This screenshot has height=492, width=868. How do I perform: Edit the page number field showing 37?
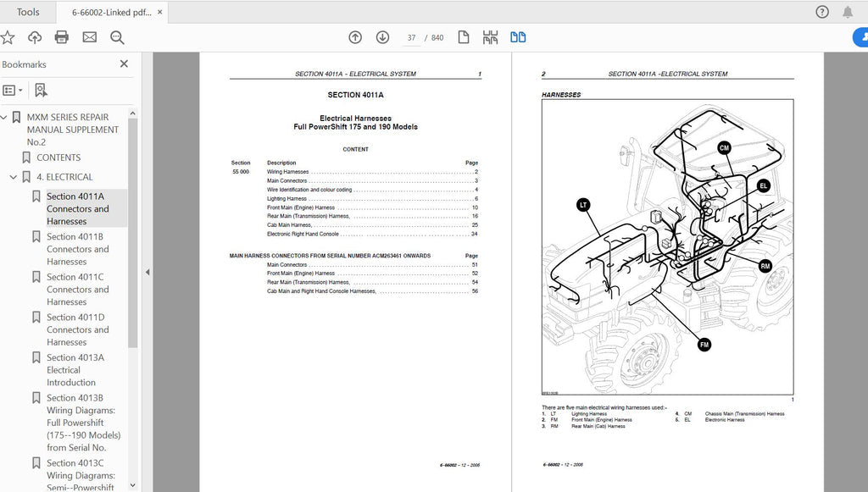point(411,37)
